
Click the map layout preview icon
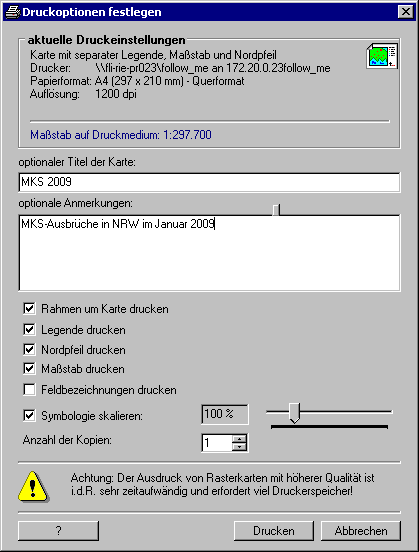tap(382, 56)
